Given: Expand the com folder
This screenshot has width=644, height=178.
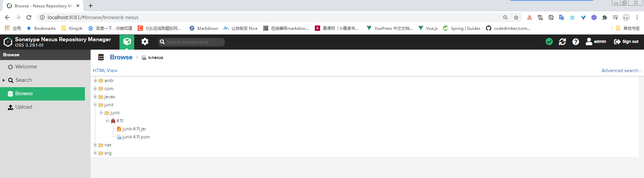Looking at the screenshot, I should (x=95, y=88).
